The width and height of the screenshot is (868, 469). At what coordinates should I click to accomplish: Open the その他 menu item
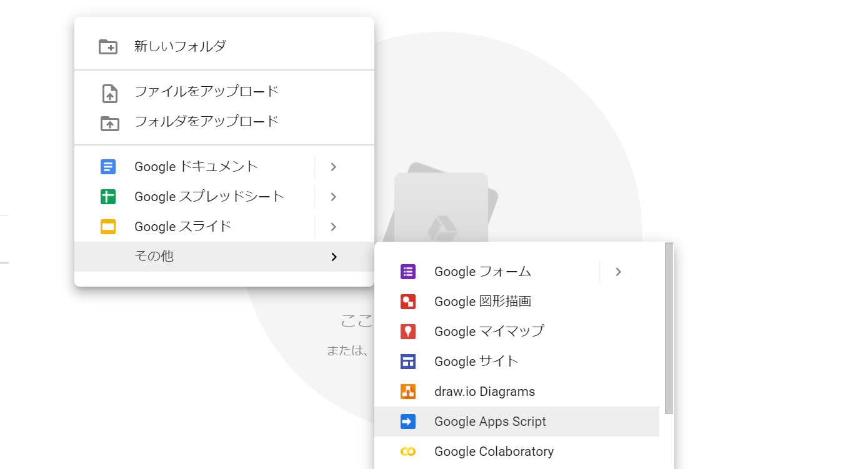pos(224,257)
